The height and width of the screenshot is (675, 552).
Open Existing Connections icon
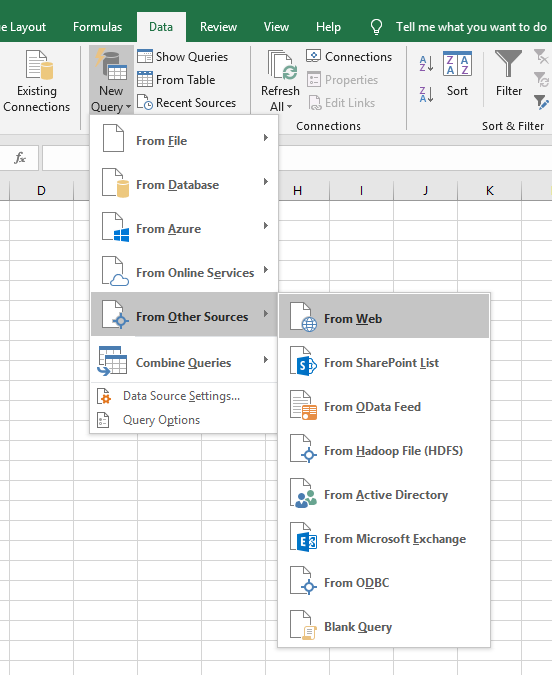click(x=39, y=65)
